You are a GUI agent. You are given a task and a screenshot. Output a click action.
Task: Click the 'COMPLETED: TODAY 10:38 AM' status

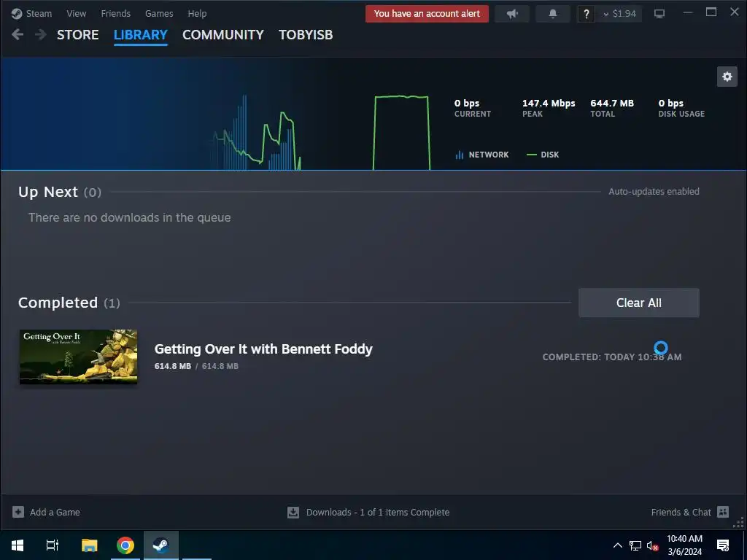[612, 357]
